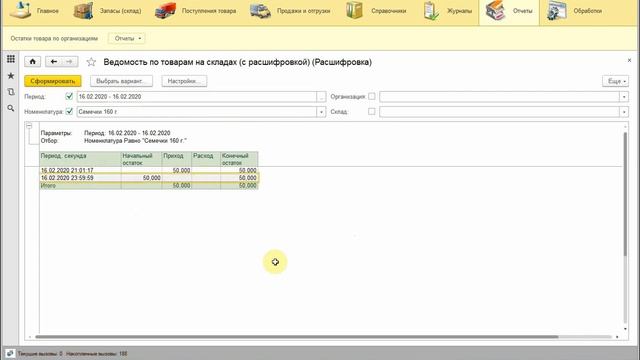Select Итого Приход 50,000 cell
The height and width of the screenshot is (360, 640).
[177, 186]
